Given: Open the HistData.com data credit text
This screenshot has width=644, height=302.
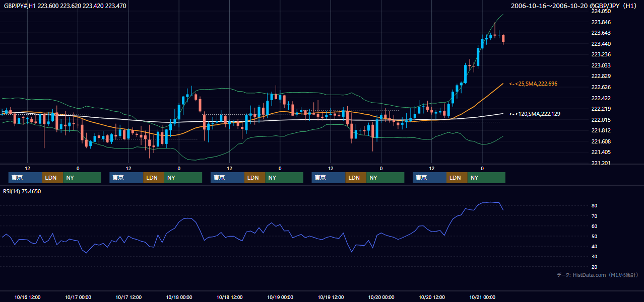Looking at the screenshot, I should tap(598, 275).
